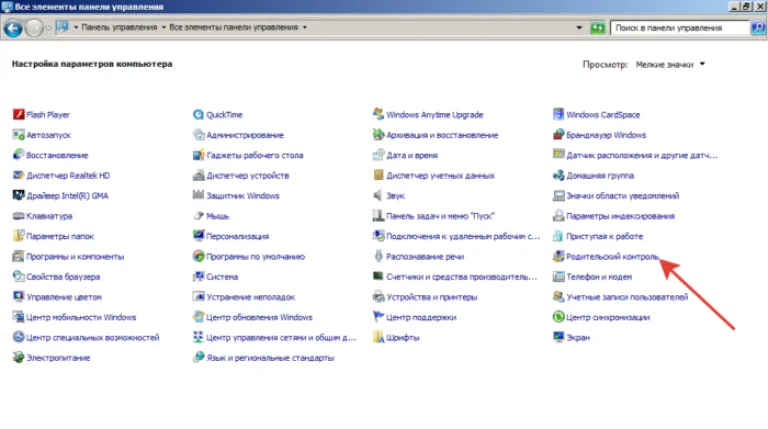This screenshot has height=429, width=768.
Task: Click the Windows CardSpace icon
Action: pos(558,115)
